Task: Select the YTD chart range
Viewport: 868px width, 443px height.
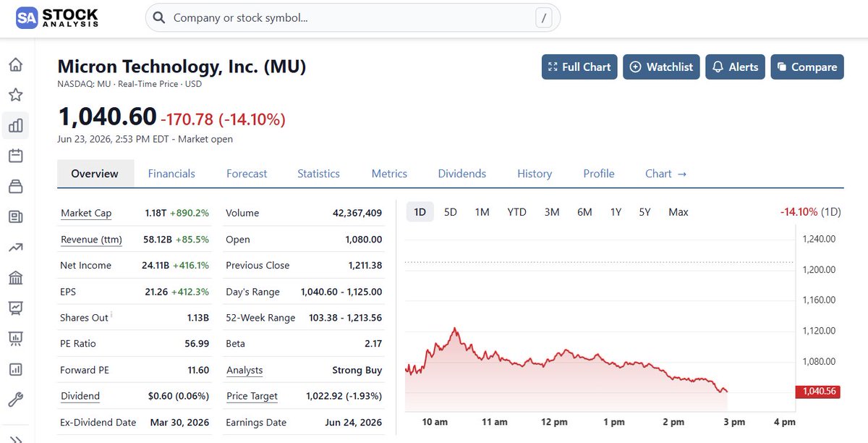Action: point(516,212)
